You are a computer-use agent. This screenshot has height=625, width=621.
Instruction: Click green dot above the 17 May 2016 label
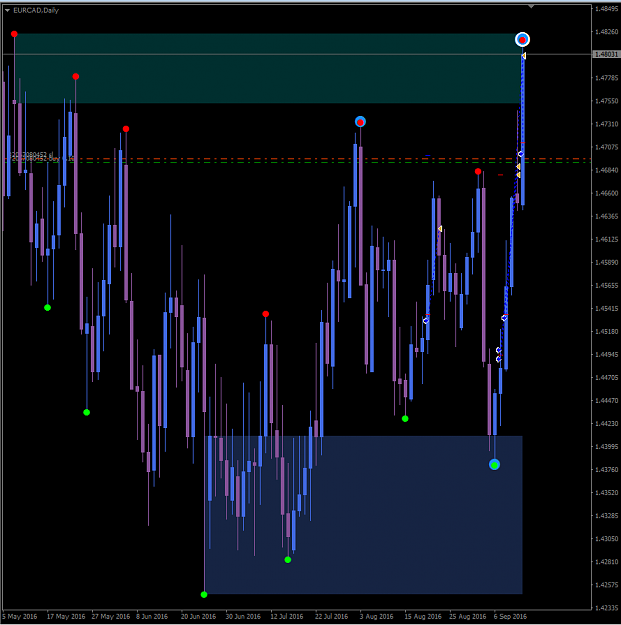[x=47, y=308]
